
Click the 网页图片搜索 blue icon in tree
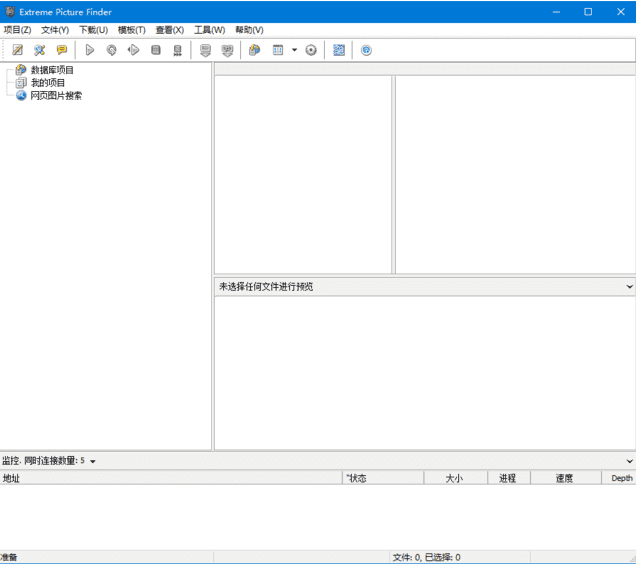pos(21,96)
